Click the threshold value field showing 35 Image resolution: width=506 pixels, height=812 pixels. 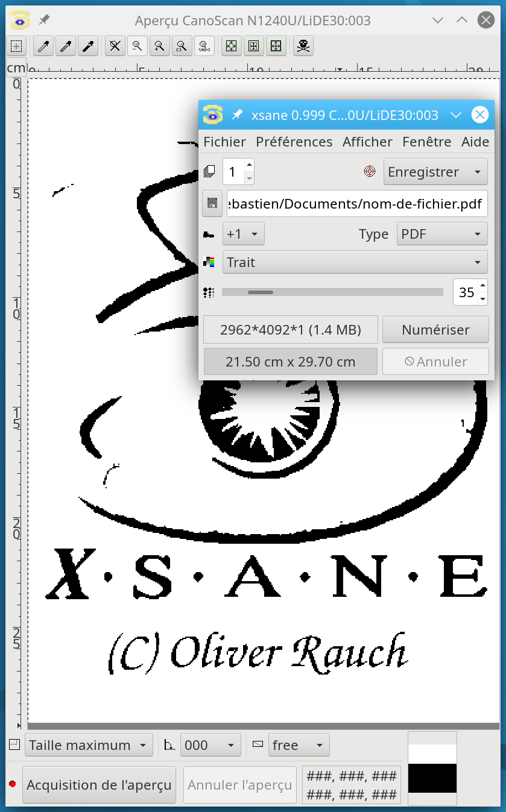tap(466, 292)
